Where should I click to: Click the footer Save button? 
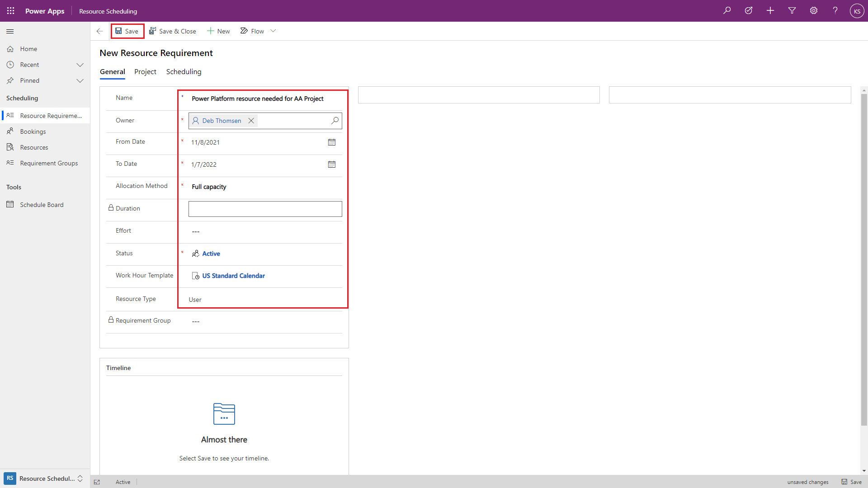pyautogui.click(x=851, y=482)
